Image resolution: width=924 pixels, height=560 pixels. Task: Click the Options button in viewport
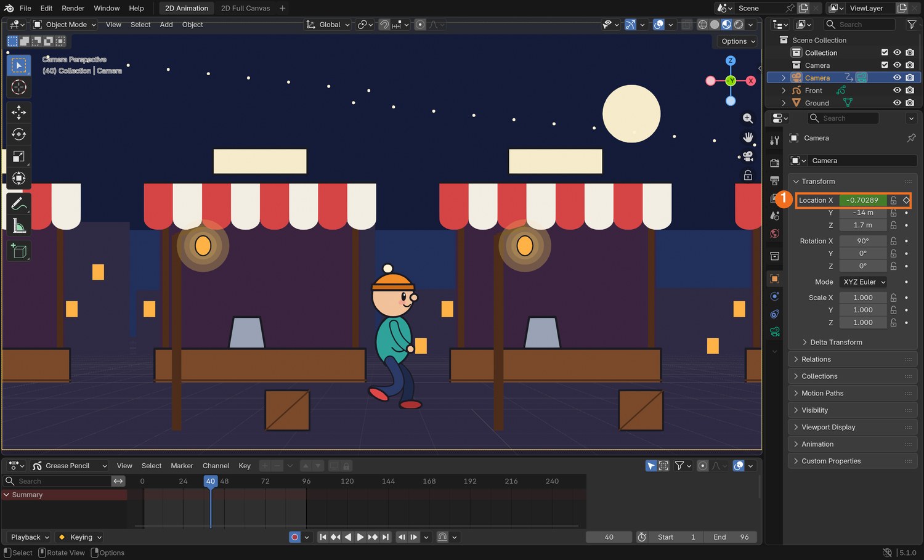coord(738,41)
